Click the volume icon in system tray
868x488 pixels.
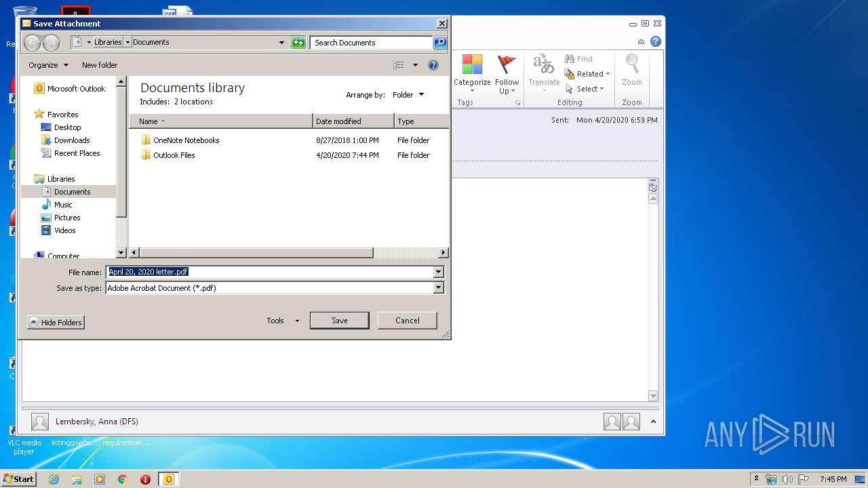pyautogui.click(x=787, y=479)
